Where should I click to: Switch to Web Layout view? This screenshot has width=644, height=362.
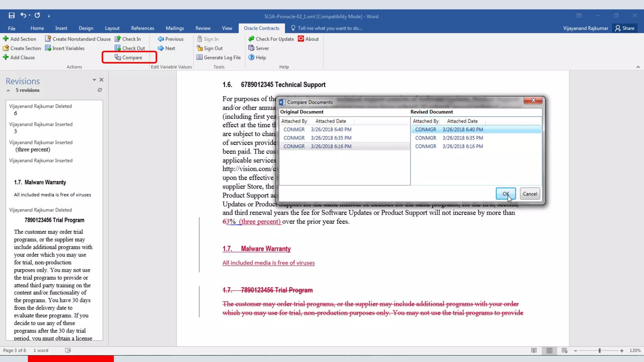(x=564, y=350)
